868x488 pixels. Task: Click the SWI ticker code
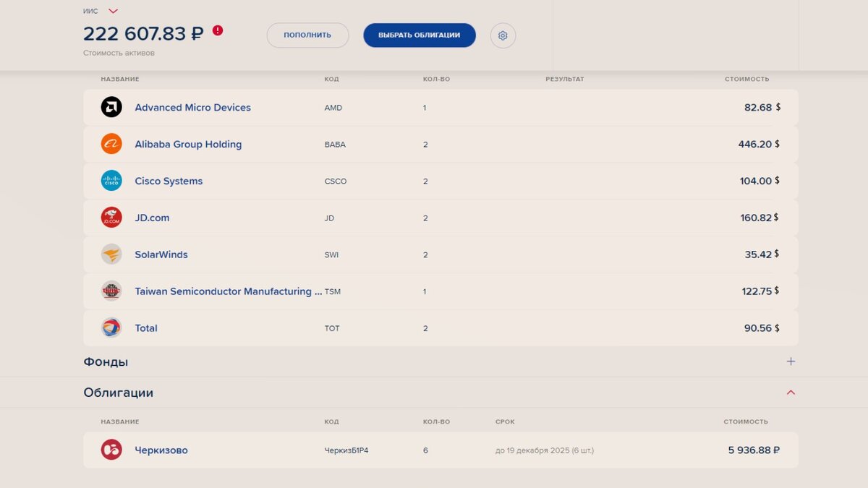point(331,254)
